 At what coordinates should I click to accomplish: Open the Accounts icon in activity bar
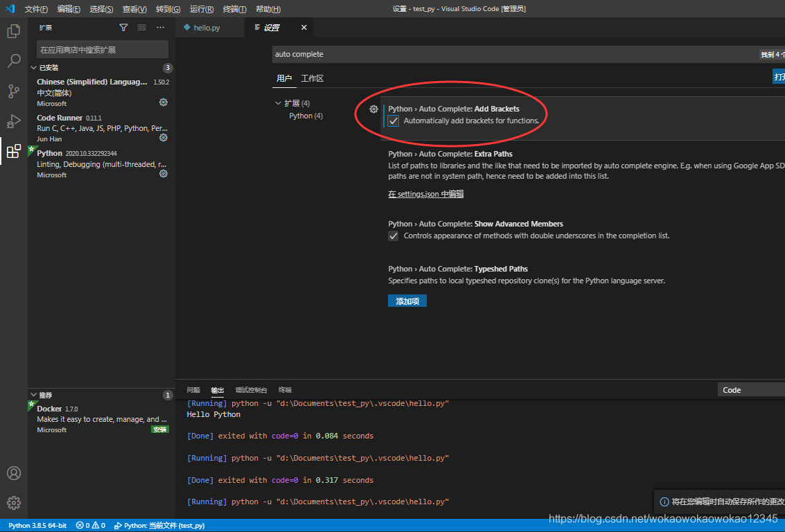point(14,473)
